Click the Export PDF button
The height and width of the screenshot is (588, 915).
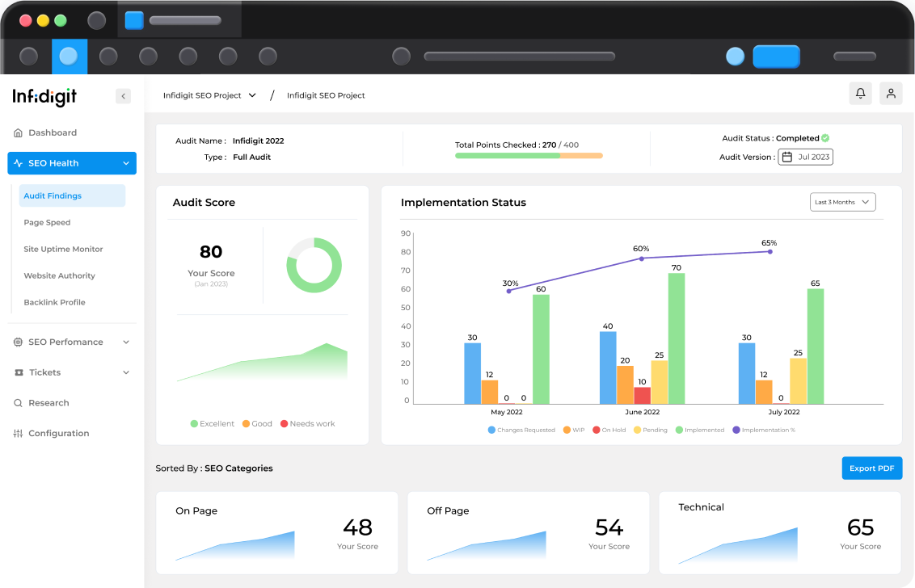click(871, 468)
